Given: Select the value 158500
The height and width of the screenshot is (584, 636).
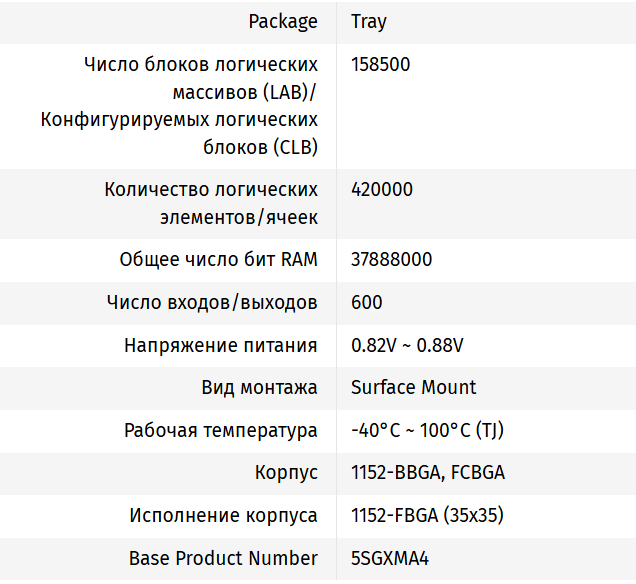Looking at the screenshot, I should point(381,65).
